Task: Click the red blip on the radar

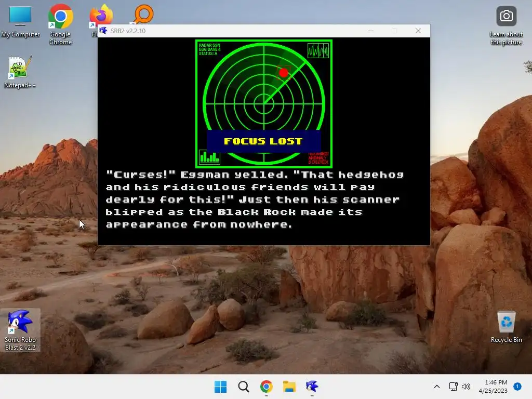Action: (284, 73)
